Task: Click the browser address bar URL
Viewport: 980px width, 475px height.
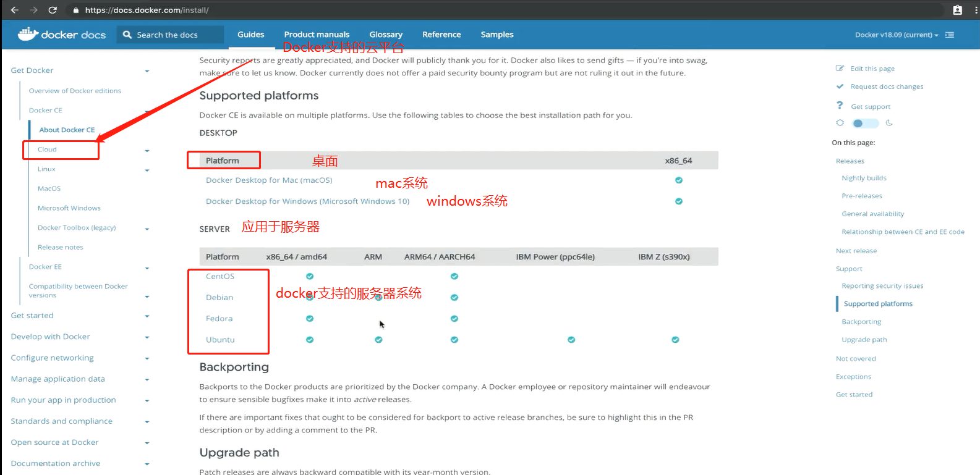Action: 147,10
